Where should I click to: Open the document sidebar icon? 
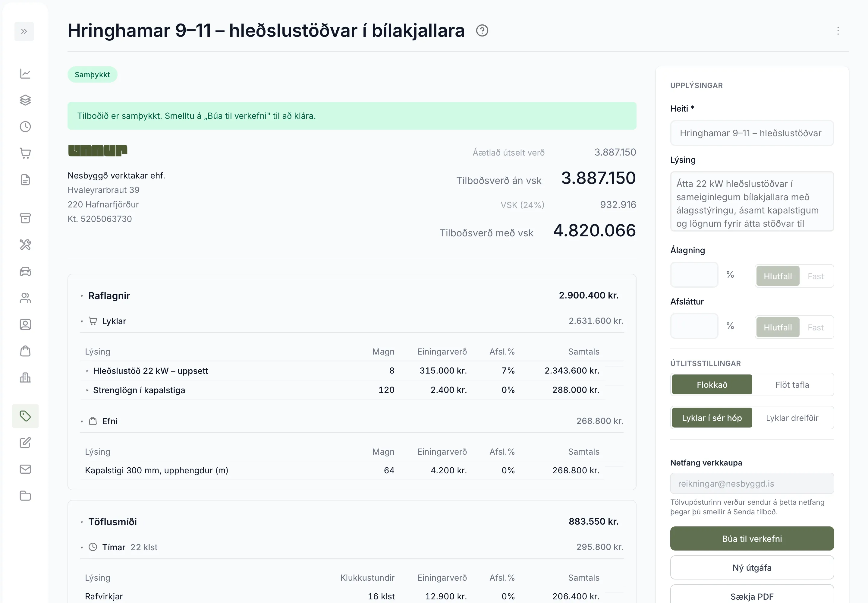(25, 180)
